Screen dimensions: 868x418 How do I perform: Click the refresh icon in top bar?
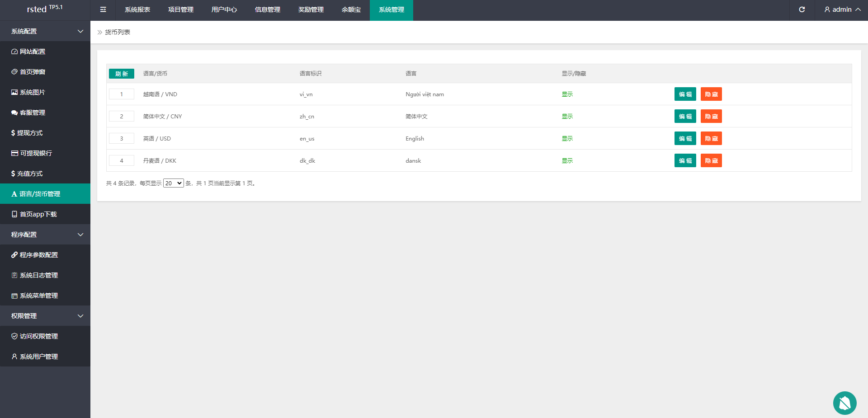[802, 9]
